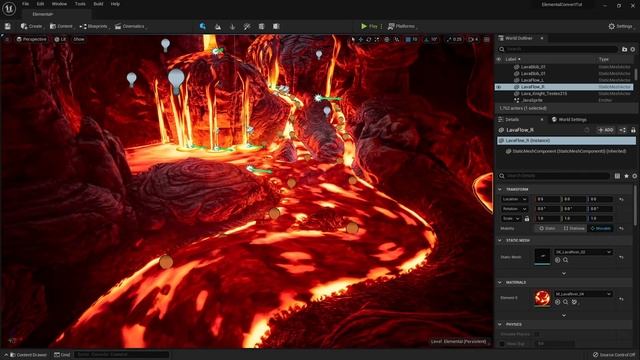Open Details panel settings gear

[x=634, y=176]
